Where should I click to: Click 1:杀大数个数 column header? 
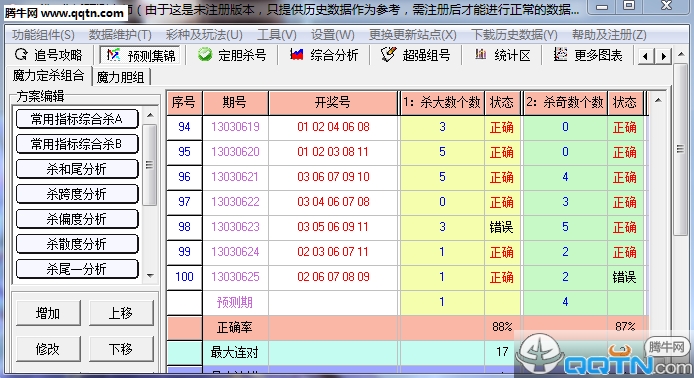[442, 103]
